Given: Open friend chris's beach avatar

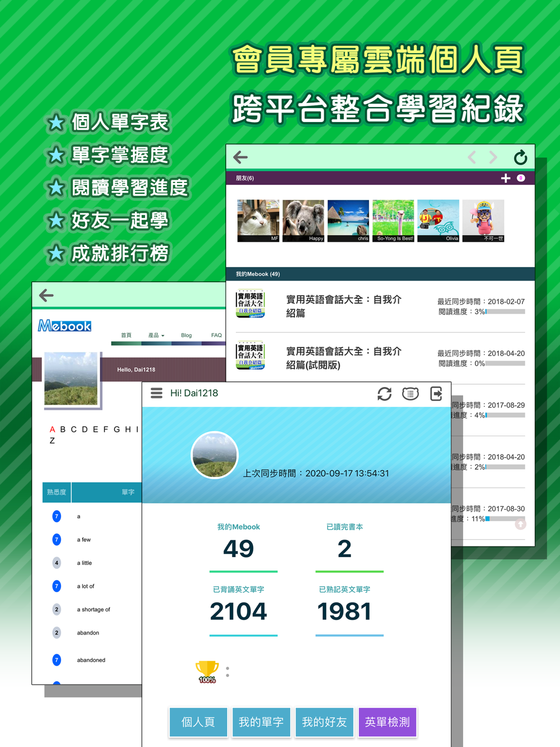Looking at the screenshot, I should 348,221.
